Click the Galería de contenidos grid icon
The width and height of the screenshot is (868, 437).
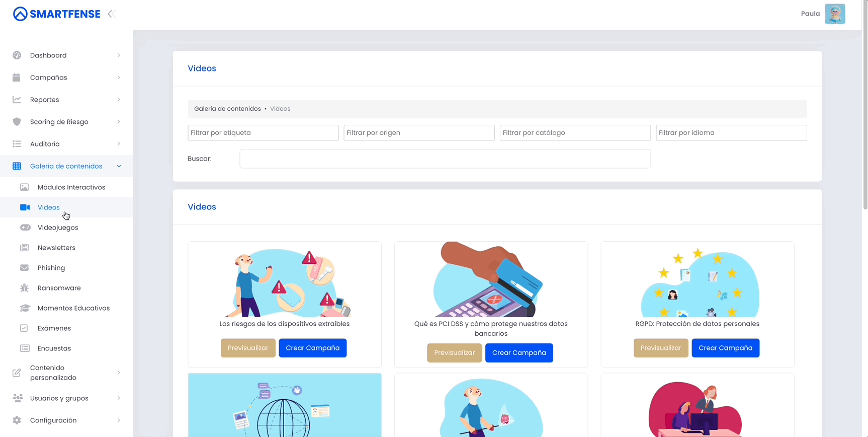(x=17, y=166)
